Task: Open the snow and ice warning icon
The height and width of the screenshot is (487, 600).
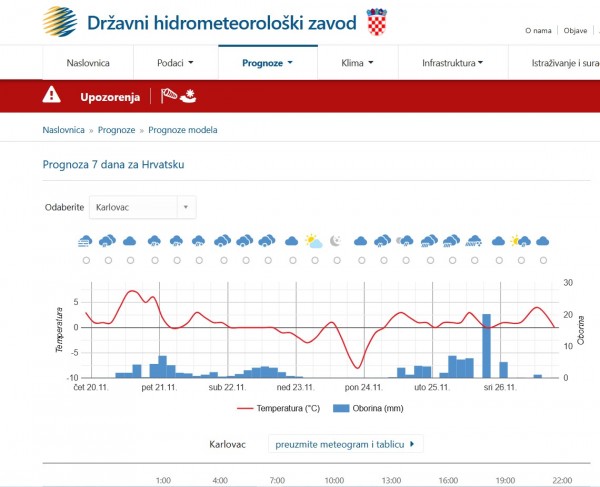Action: point(188,96)
